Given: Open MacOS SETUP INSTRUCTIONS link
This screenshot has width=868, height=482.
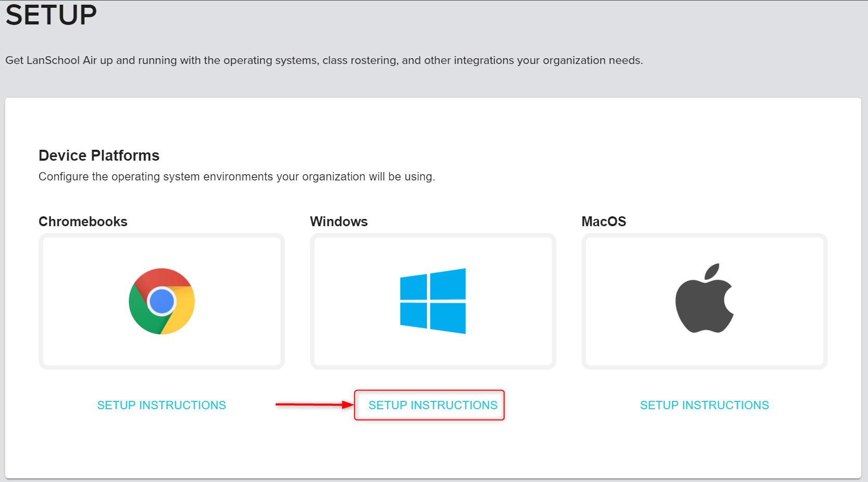Looking at the screenshot, I should (x=704, y=405).
